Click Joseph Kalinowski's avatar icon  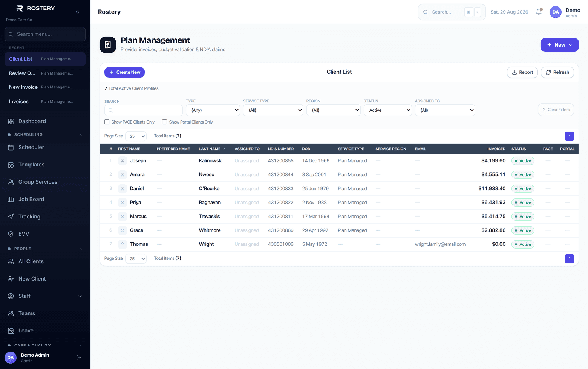(x=122, y=161)
